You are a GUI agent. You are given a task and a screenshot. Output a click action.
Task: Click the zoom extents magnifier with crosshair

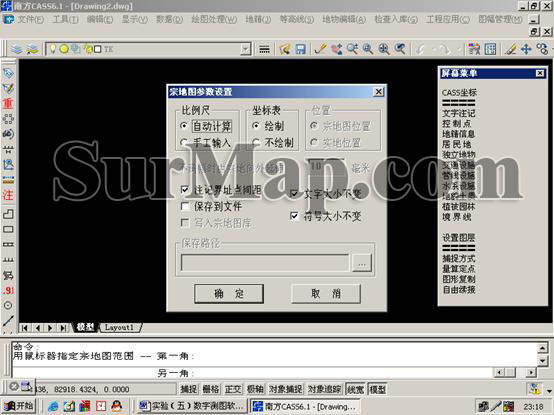(384, 49)
